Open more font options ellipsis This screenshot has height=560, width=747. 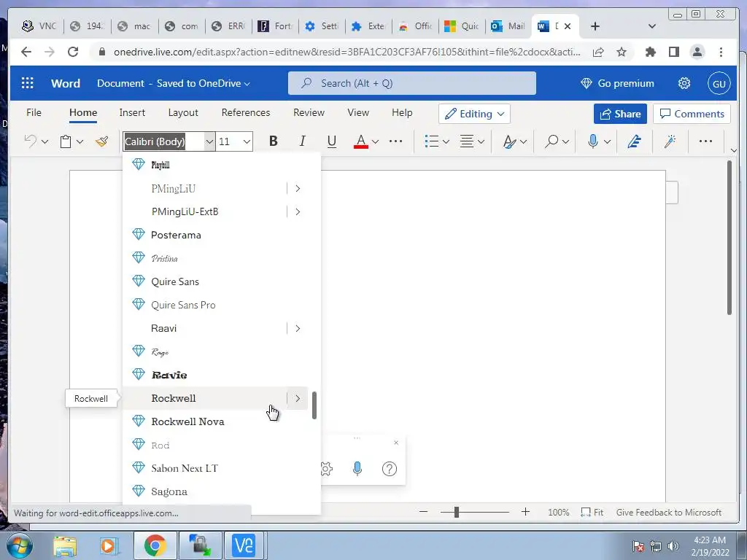[x=395, y=141]
